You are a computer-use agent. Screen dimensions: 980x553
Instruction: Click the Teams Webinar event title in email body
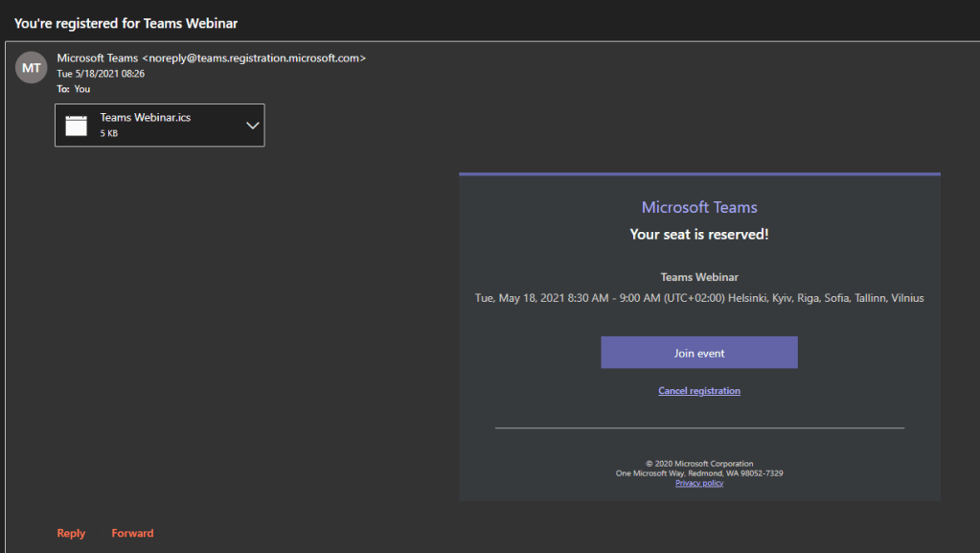click(x=699, y=277)
